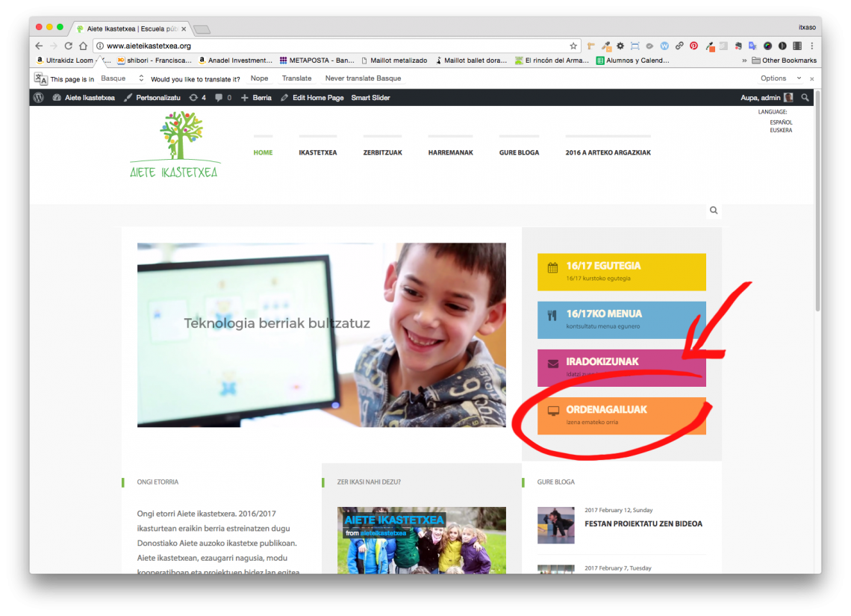
Task: Go back using the browser back arrow
Action: pyautogui.click(x=39, y=46)
